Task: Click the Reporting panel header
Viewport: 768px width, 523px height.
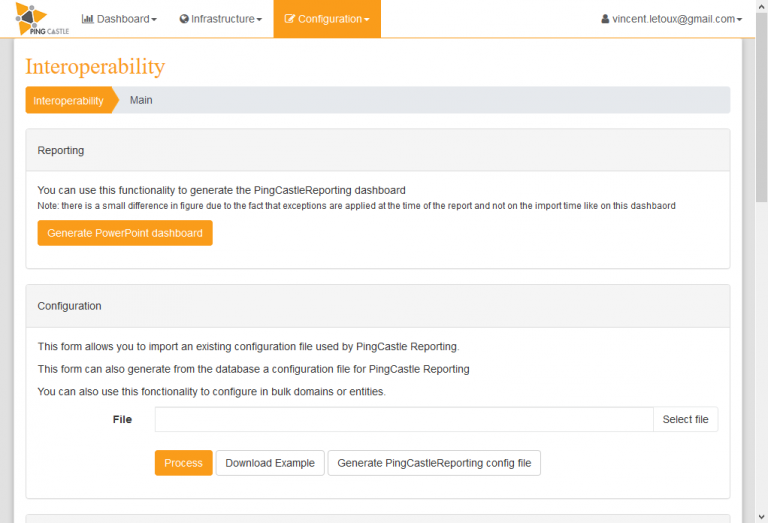Action: point(377,150)
